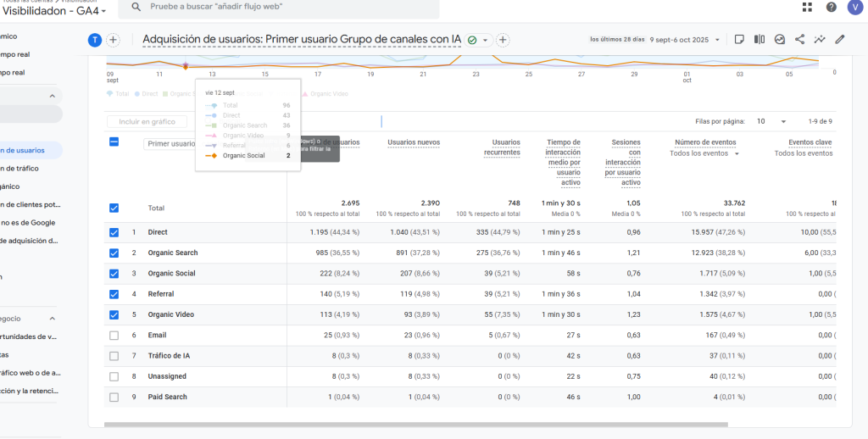Open rows per page dropdown
The height and width of the screenshot is (439, 868).
pyautogui.click(x=772, y=122)
